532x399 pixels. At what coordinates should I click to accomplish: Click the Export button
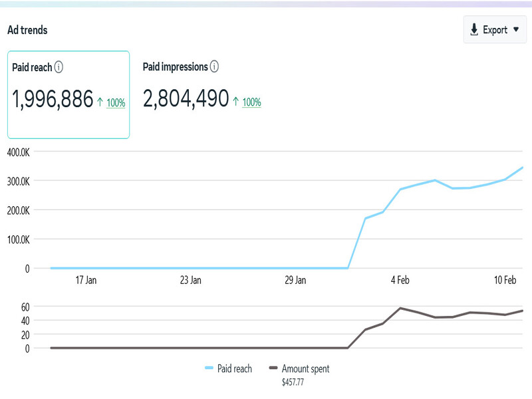point(495,29)
